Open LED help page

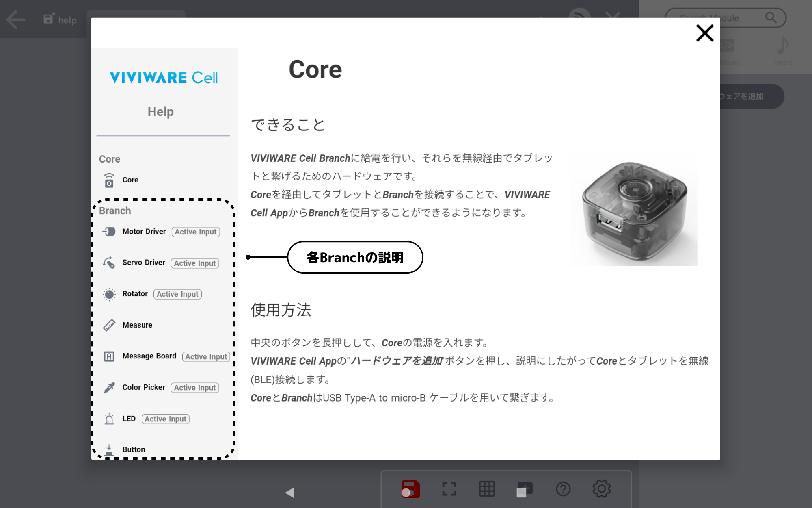(129, 419)
